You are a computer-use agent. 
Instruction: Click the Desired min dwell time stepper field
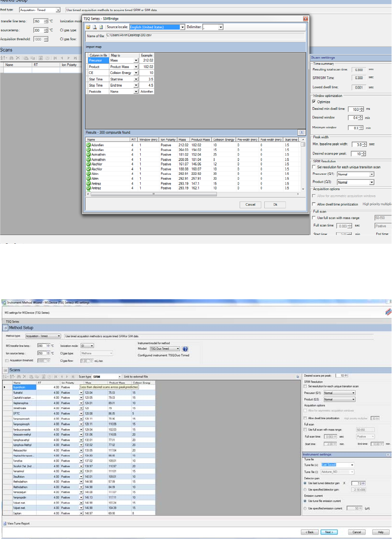click(x=355, y=109)
